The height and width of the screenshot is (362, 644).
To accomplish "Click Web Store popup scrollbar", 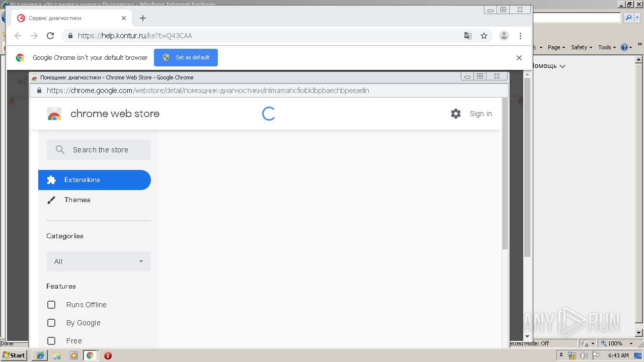I will pyautogui.click(x=505, y=173).
